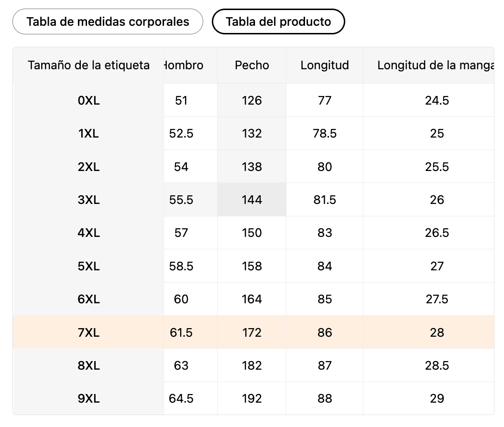Image resolution: width=504 pixels, height=427 pixels.
Task: Select the 6XL size row label
Action: [x=88, y=299]
